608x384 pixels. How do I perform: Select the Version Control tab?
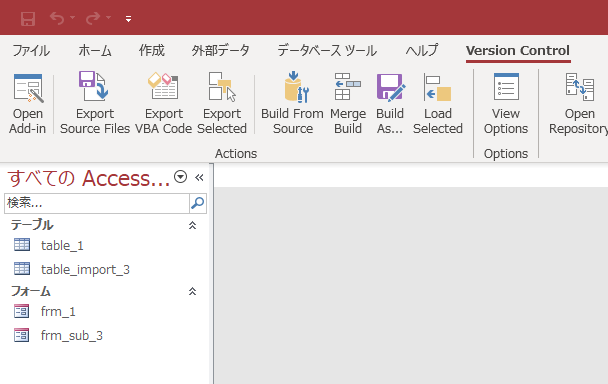pyautogui.click(x=518, y=50)
